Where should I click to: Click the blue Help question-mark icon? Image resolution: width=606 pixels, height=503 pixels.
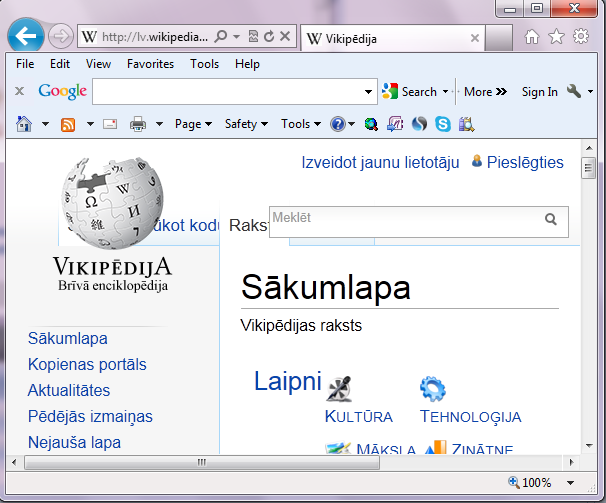[338, 124]
